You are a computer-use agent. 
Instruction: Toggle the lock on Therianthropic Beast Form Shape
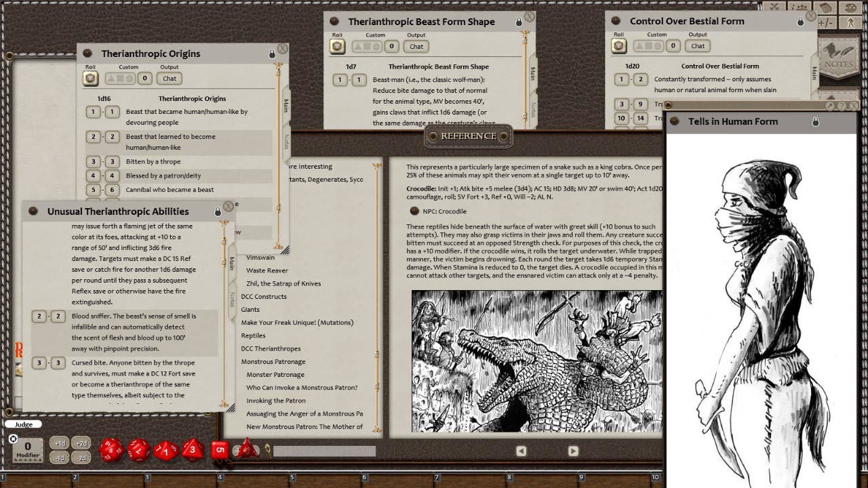pos(518,21)
